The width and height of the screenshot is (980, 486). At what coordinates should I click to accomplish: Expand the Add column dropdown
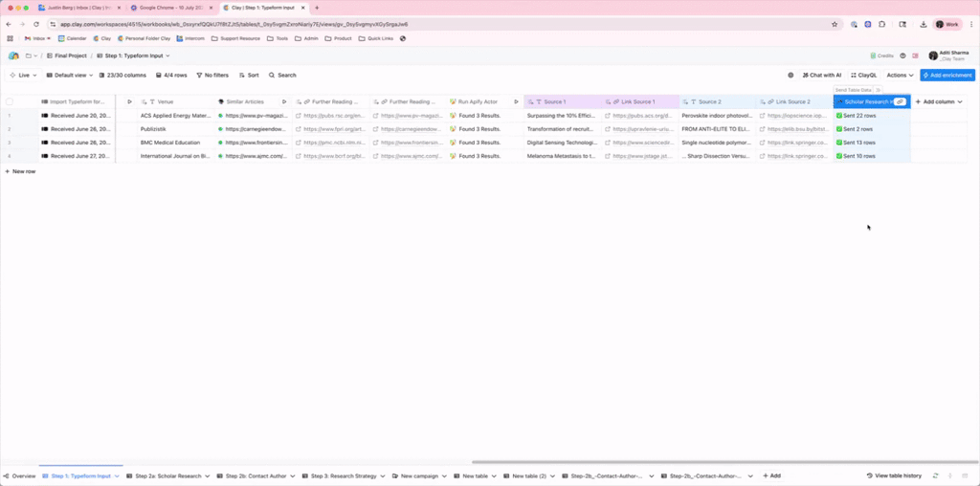click(939, 101)
